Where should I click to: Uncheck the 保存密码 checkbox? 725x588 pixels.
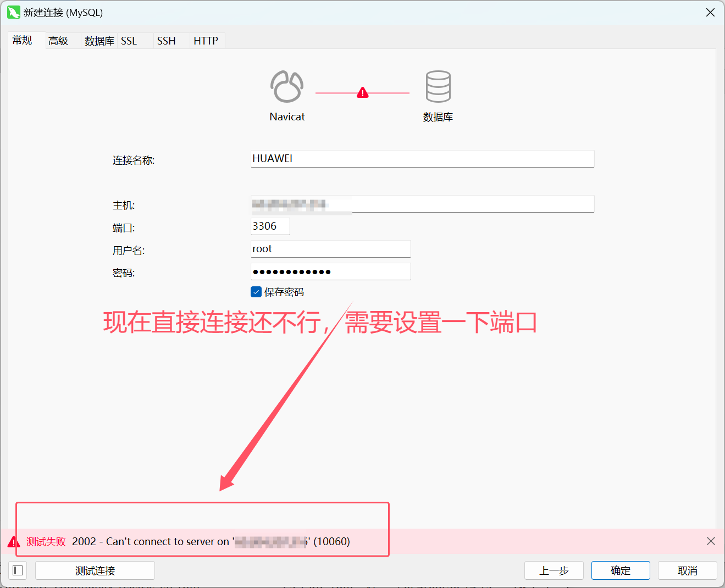tap(256, 292)
